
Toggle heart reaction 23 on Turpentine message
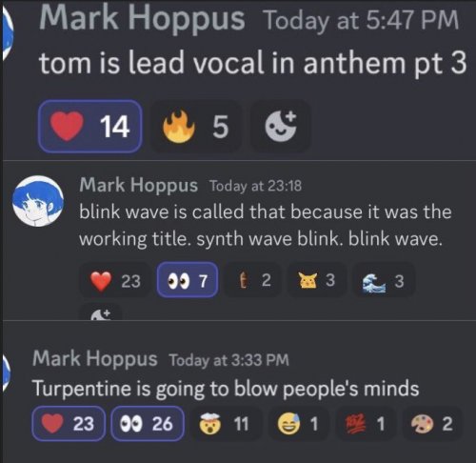click(x=69, y=423)
